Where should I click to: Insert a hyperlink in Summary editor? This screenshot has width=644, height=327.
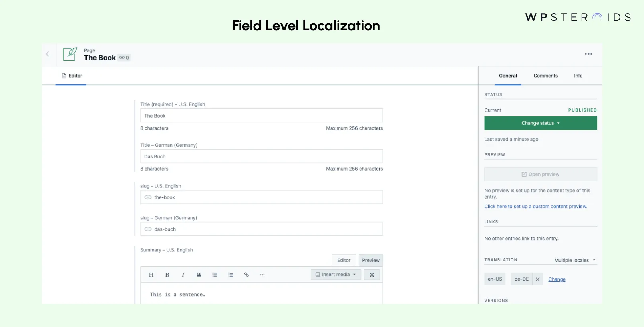246,275
